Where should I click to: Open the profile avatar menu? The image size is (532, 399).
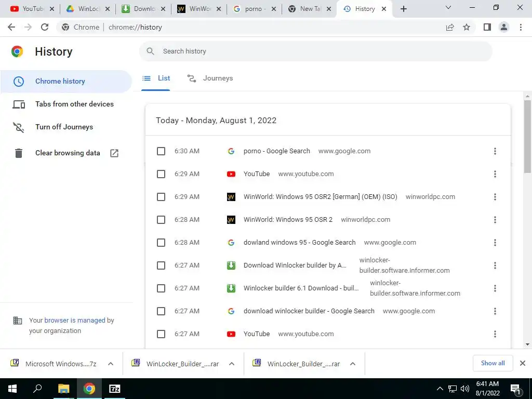(504, 27)
